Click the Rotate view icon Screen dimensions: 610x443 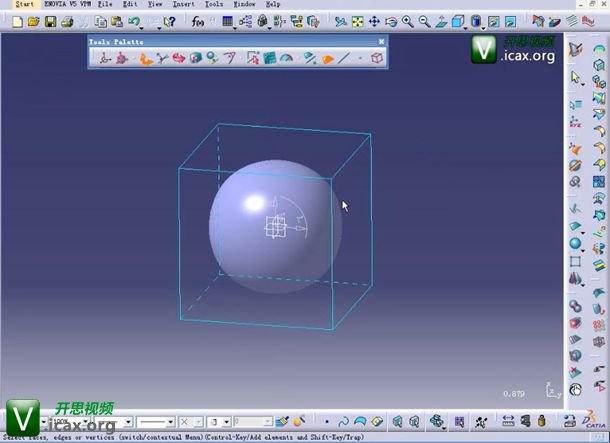(x=391, y=21)
